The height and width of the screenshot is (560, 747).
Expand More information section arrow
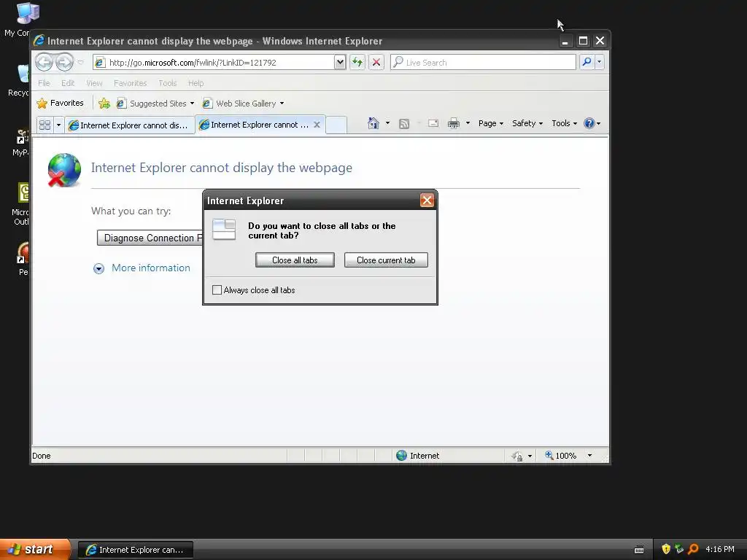click(98, 268)
